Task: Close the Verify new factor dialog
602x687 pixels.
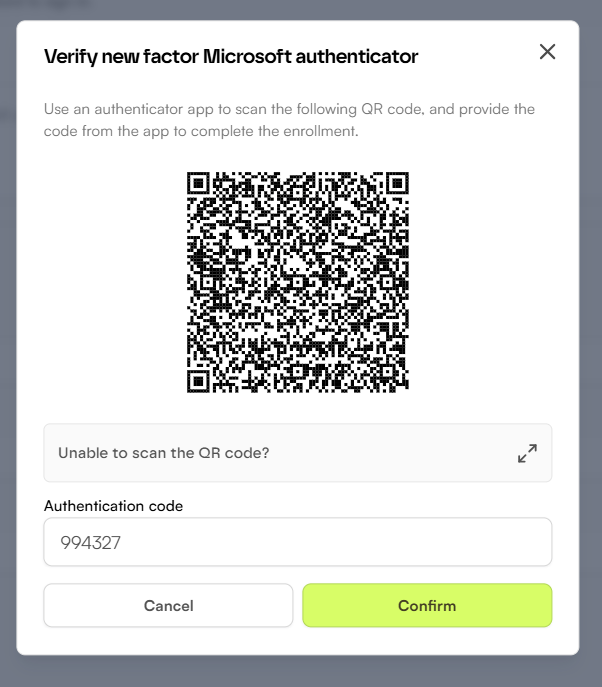Action: click(x=547, y=52)
